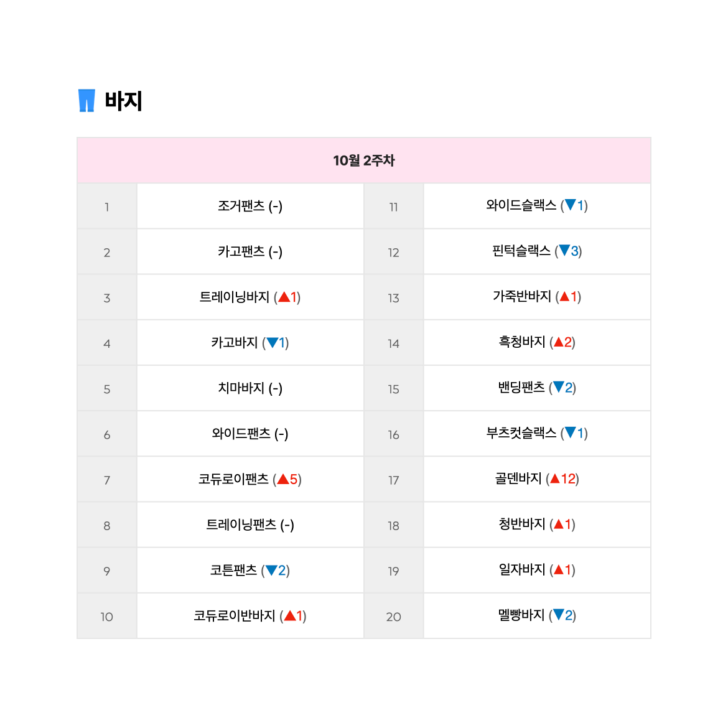
Task: Click the blue down arrow beside 코튼팬츠
Action: [x=271, y=570]
